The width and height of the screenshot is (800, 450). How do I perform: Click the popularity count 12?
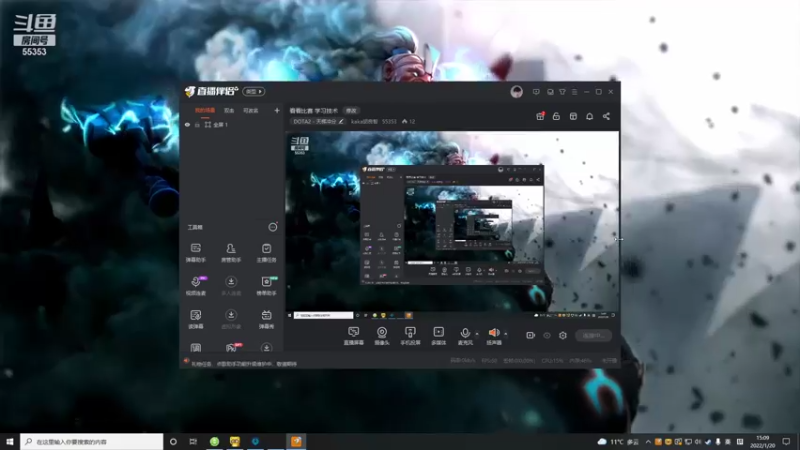pos(409,121)
